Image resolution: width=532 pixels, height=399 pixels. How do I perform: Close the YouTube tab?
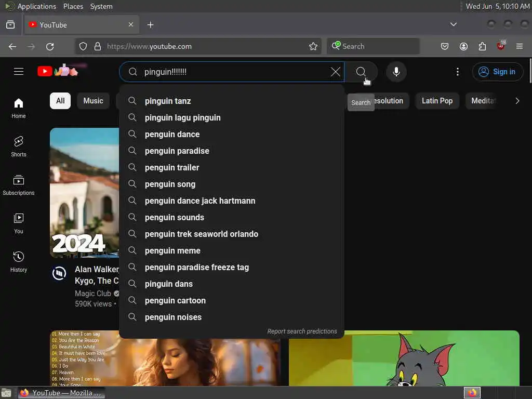(131, 24)
